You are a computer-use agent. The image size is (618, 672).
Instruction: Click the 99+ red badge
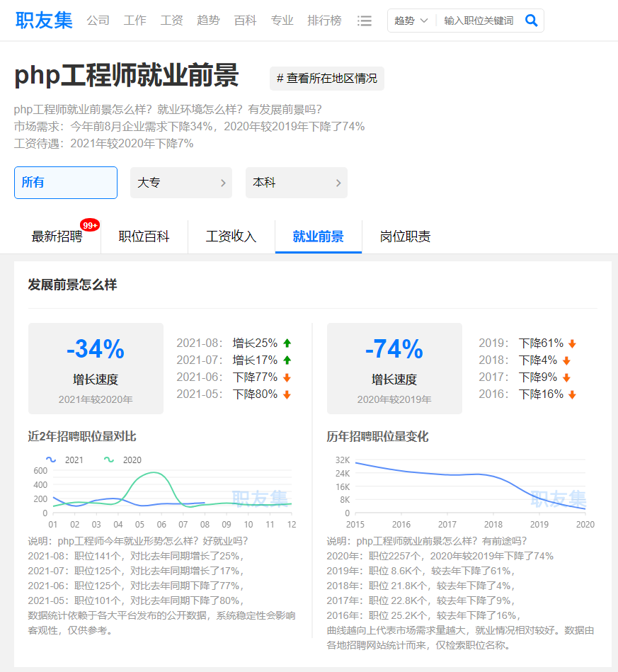[90, 225]
